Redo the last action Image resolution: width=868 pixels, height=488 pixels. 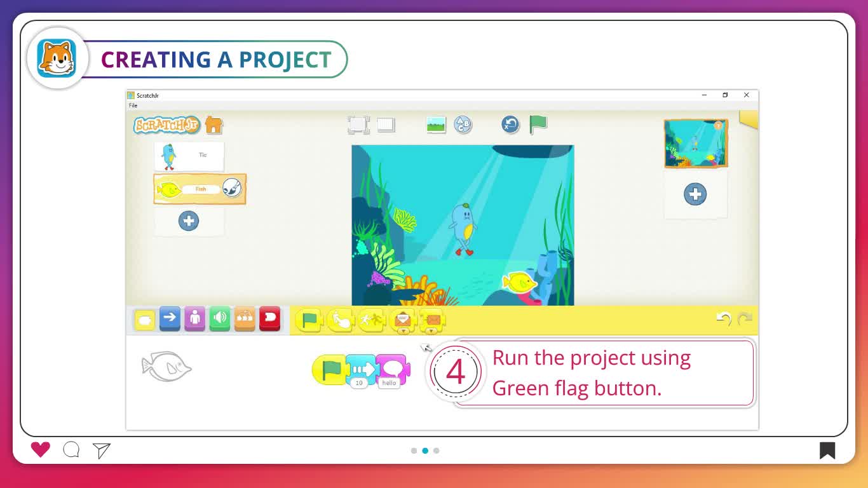point(745,319)
